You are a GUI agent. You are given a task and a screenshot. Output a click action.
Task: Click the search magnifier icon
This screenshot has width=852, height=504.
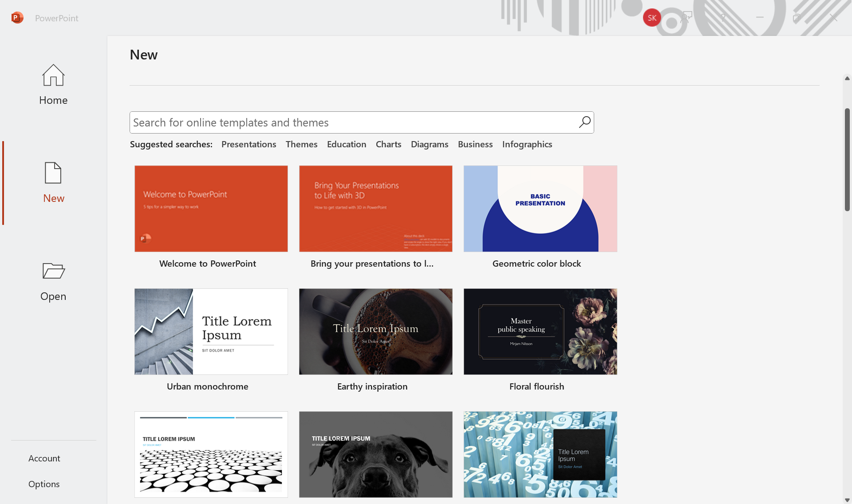point(584,122)
